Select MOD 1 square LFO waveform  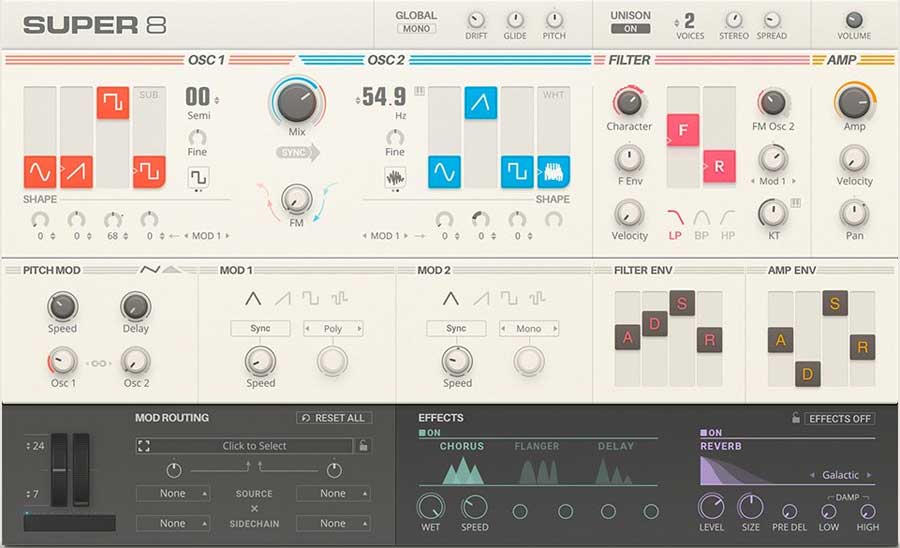point(311,298)
